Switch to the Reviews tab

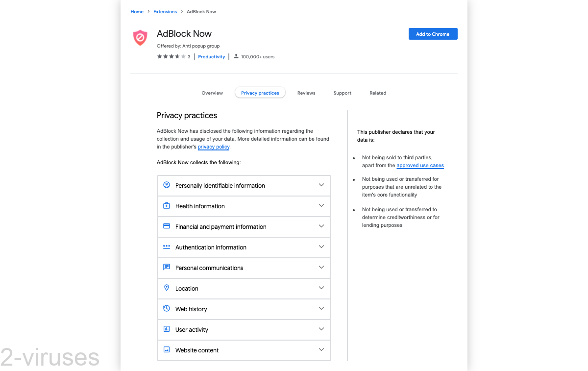pos(306,93)
